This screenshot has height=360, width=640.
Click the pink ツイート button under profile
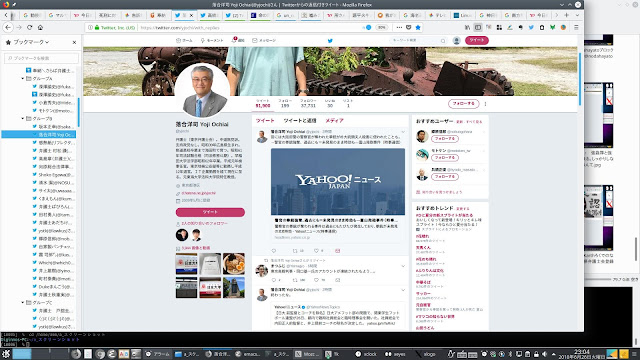pos(210,212)
